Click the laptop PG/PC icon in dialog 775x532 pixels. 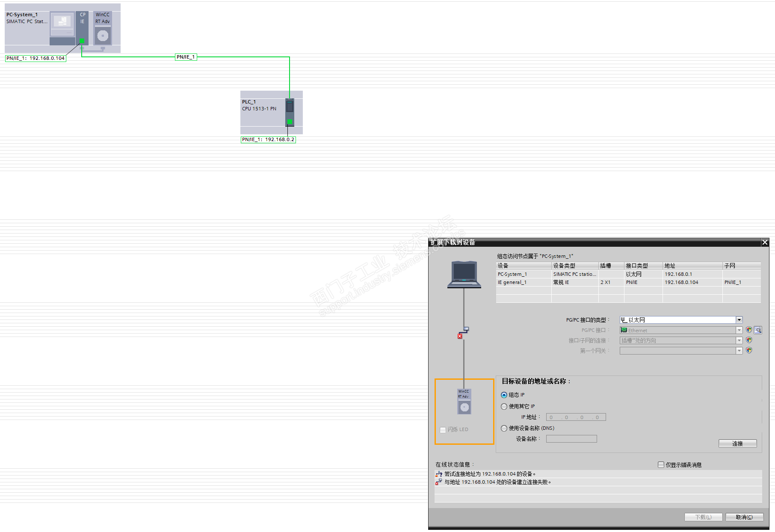click(464, 275)
